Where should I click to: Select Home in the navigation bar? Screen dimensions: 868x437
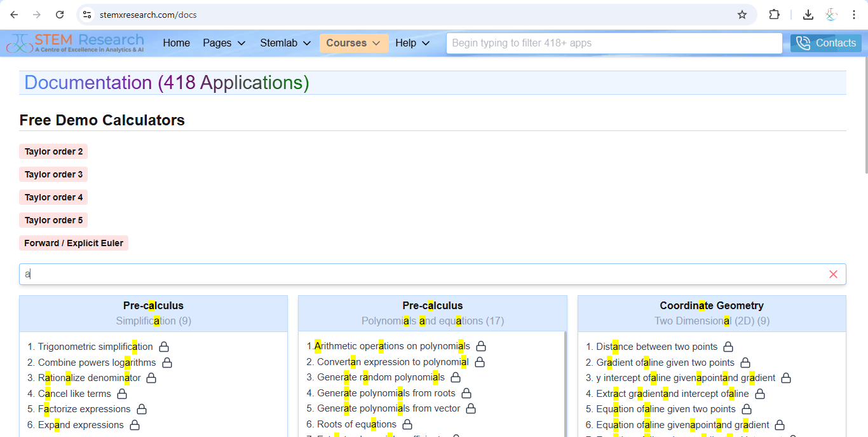(x=176, y=43)
